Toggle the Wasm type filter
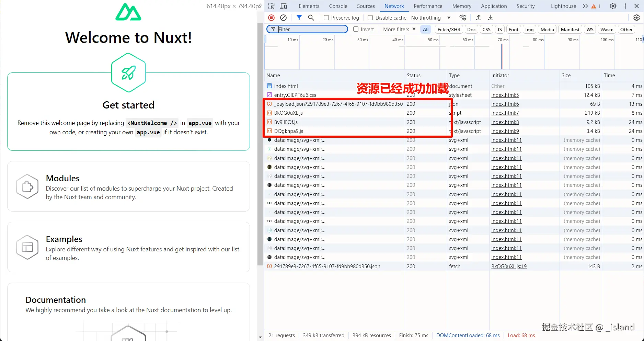The image size is (644, 341). (607, 30)
